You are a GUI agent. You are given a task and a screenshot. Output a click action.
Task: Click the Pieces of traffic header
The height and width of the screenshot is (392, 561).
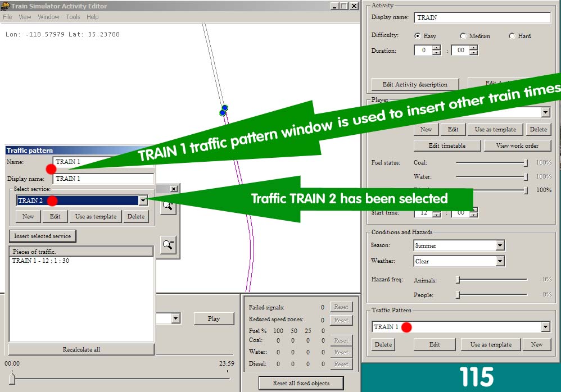coord(81,251)
